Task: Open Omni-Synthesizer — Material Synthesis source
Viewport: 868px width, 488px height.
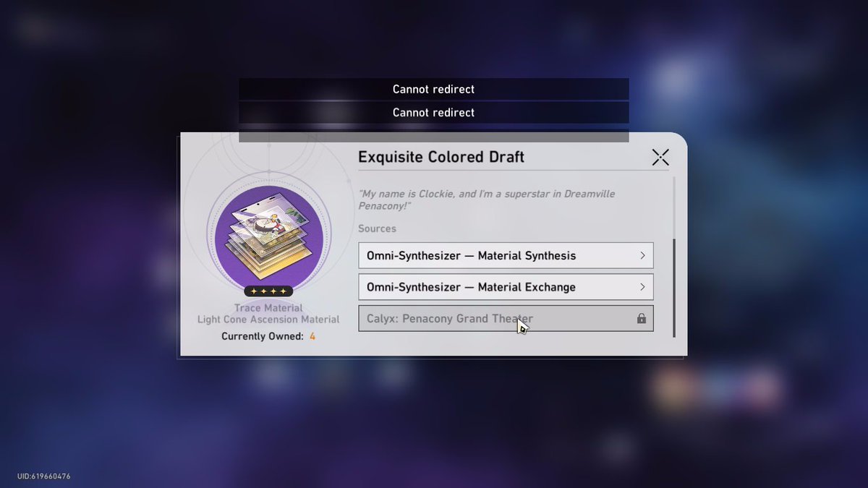Action: click(506, 255)
